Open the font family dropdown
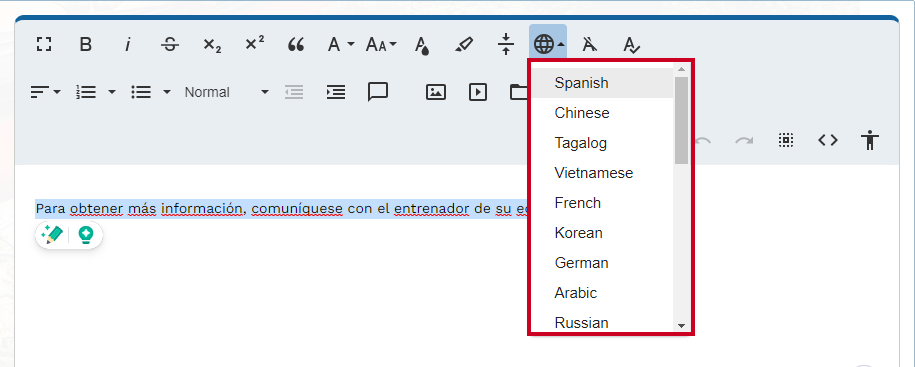Image resolution: width=915 pixels, height=367 pixels. 341,44
